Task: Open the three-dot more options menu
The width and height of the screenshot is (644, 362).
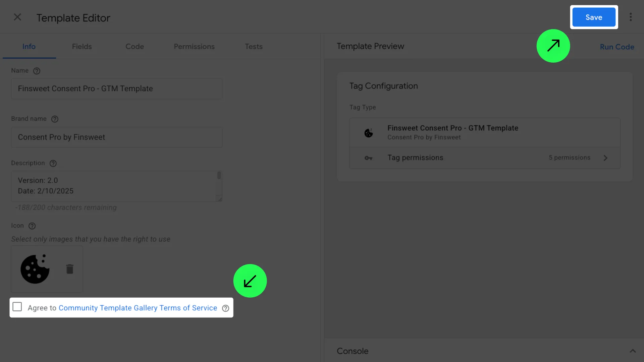Action: click(631, 17)
